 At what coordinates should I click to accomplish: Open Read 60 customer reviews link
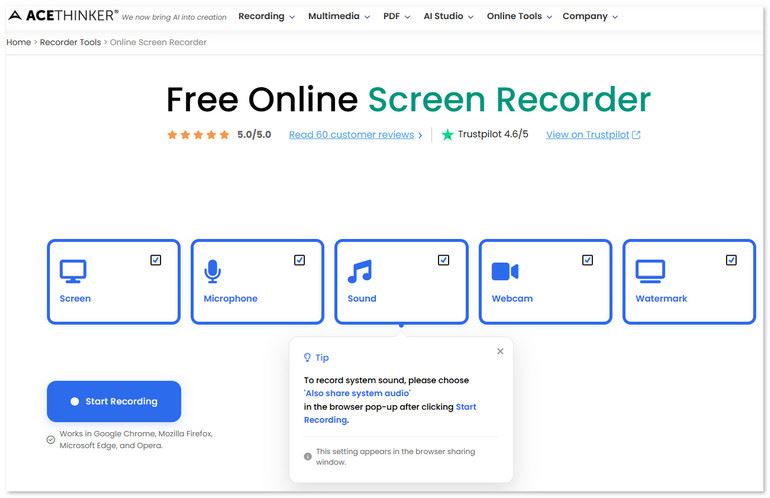coord(356,135)
